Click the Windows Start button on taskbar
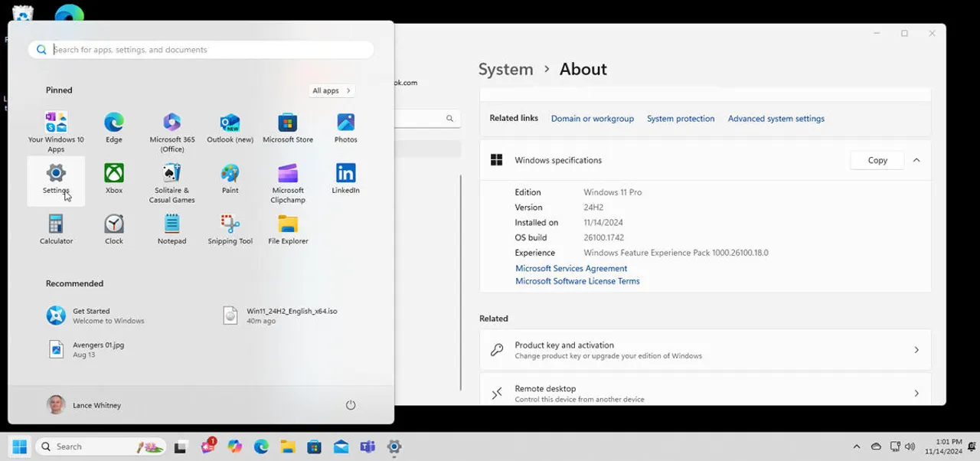 click(19, 446)
